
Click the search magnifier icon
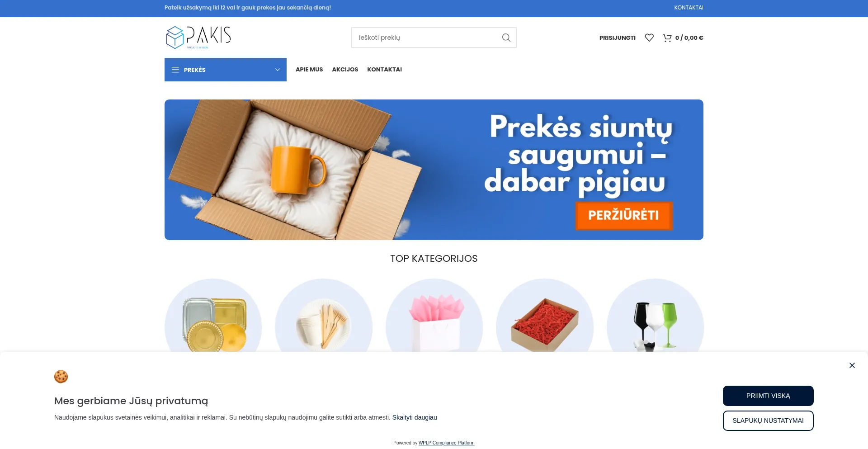point(506,38)
